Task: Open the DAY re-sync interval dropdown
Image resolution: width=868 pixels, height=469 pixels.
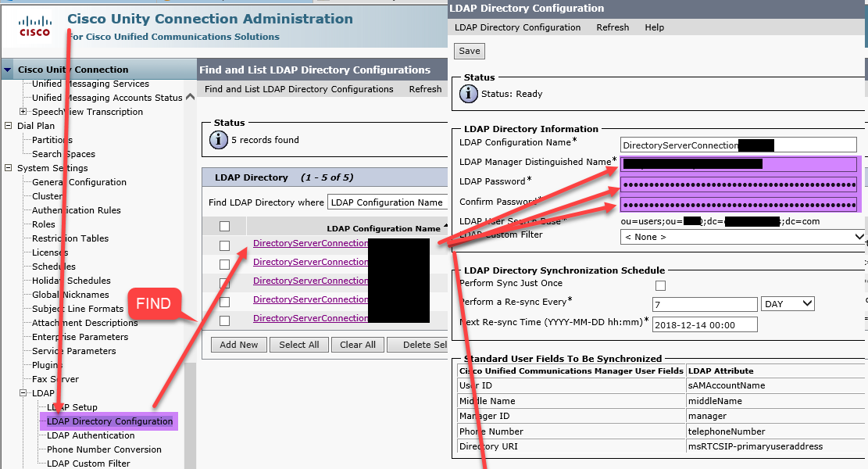Action: (x=788, y=303)
